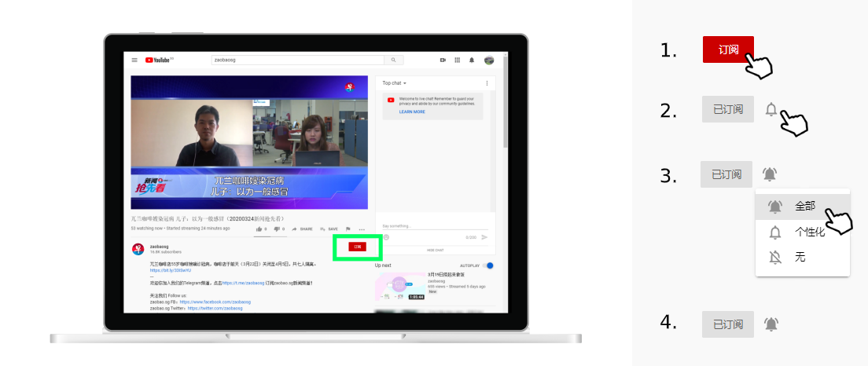
Task: Open the video's more actions ellipsis
Action: (362, 229)
